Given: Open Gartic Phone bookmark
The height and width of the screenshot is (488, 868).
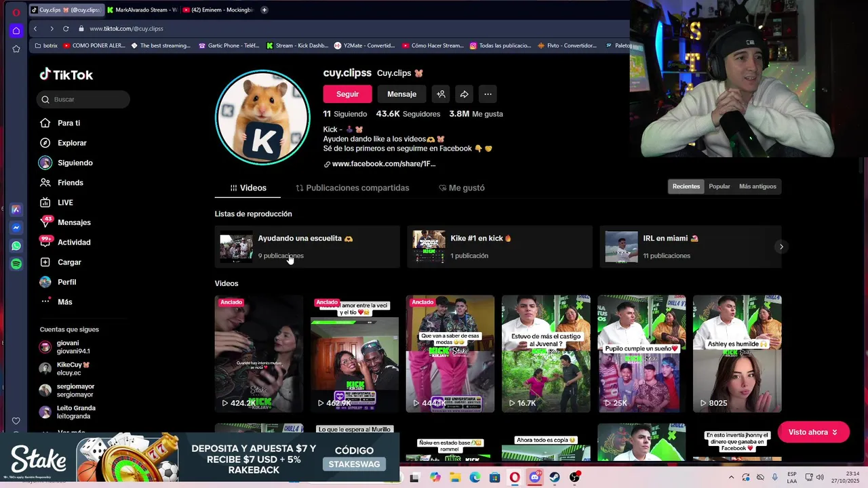Looking at the screenshot, I should pyautogui.click(x=229, y=46).
